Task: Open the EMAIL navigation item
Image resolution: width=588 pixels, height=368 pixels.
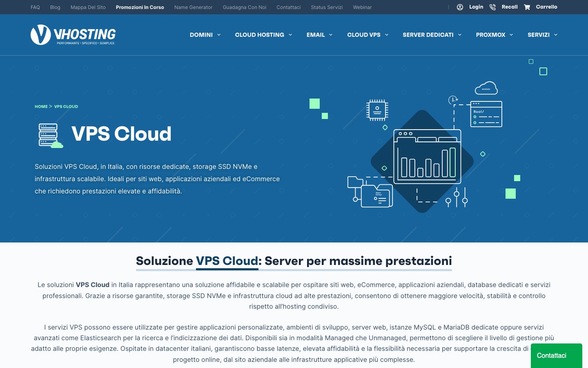Action: coord(316,35)
